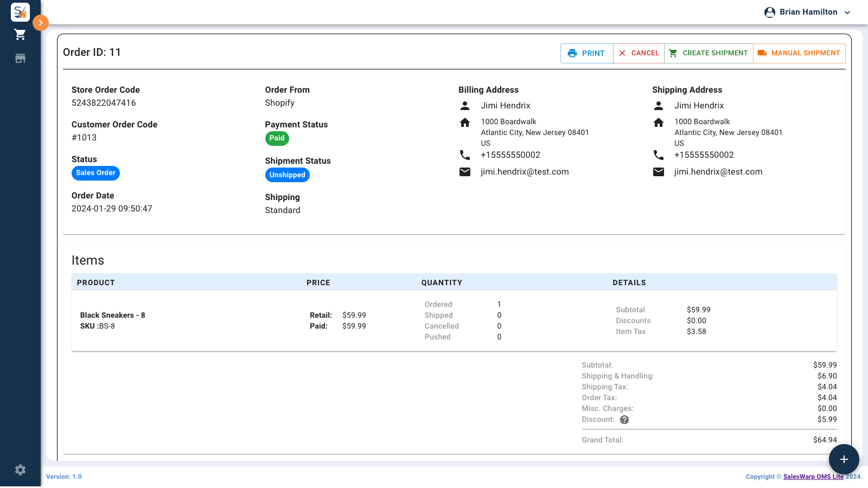
Task: Click order date 2024-01-29 09:50:47
Action: [112, 209]
